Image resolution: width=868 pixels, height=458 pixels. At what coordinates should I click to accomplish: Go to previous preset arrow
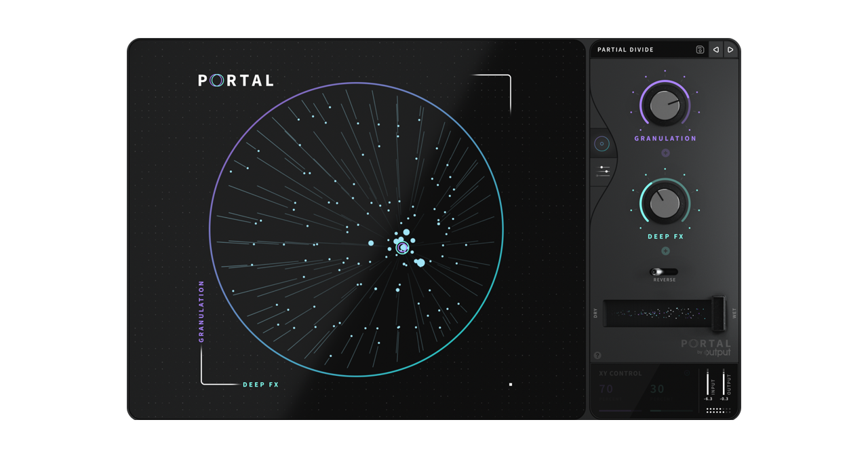tap(715, 50)
